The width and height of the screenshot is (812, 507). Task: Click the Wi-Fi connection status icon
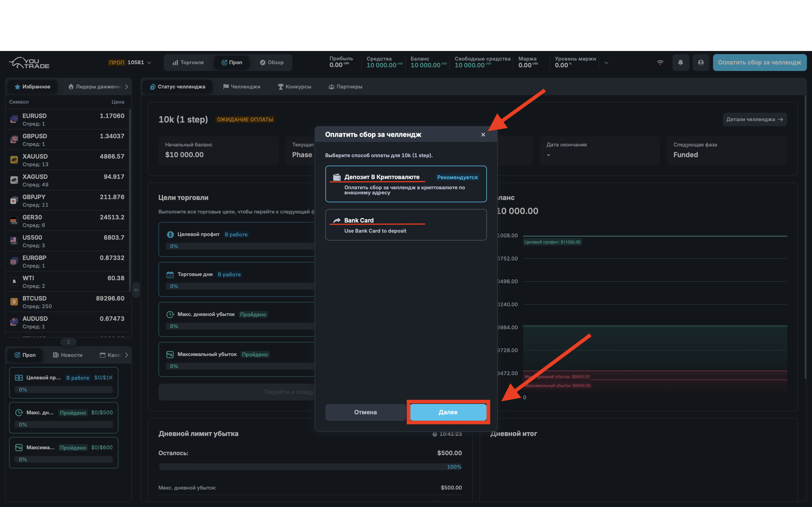click(660, 62)
